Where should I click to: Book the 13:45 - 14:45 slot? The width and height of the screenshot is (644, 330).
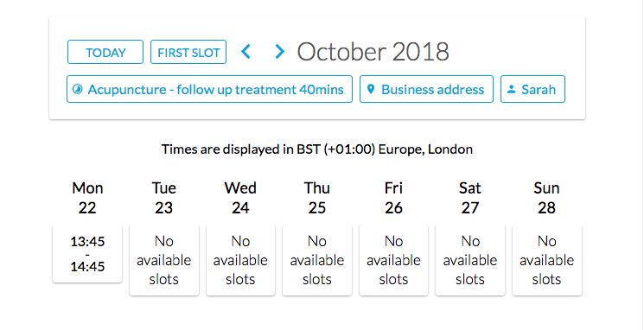[x=87, y=254]
